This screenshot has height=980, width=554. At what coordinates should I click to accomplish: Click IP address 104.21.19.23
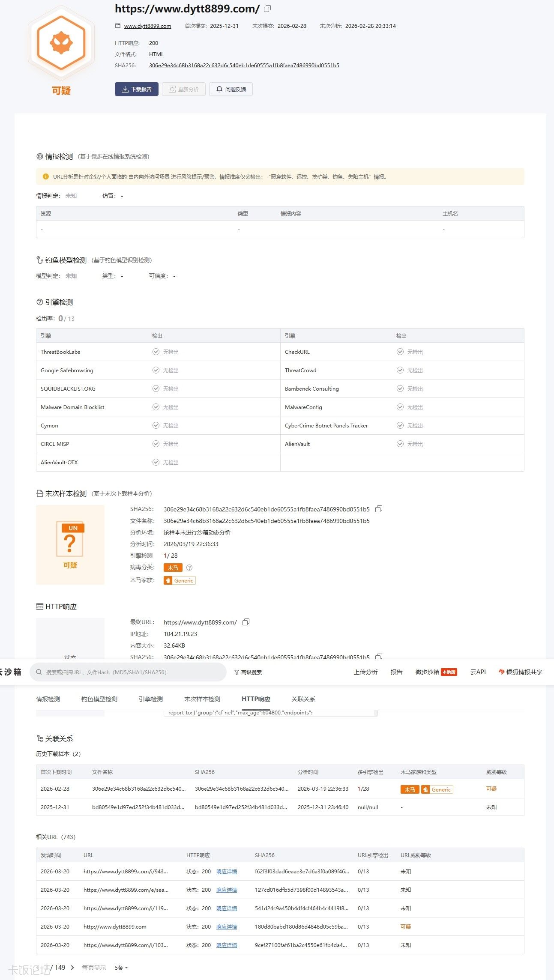tap(180, 634)
